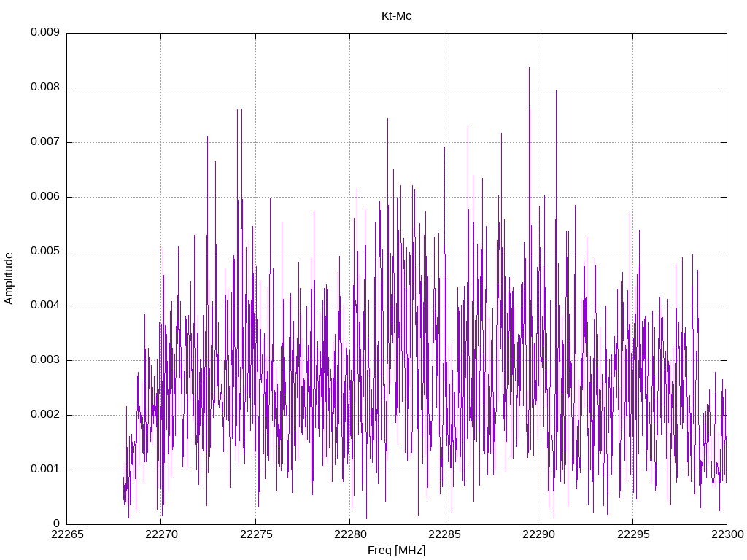The height and width of the screenshot is (560, 747).
Task: Click the 0 y-axis tick label
Action: [x=57, y=524]
